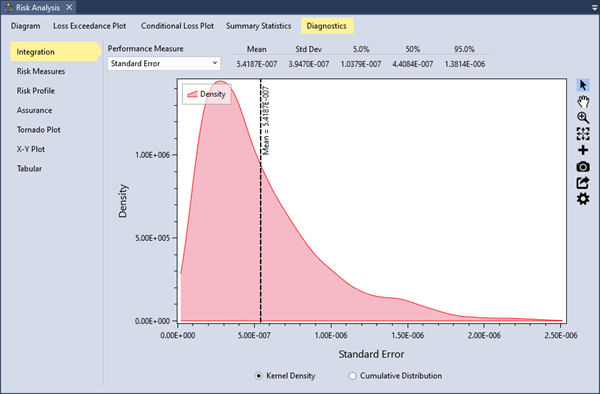Click the export share icon
The image size is (600, 394).
583,183
